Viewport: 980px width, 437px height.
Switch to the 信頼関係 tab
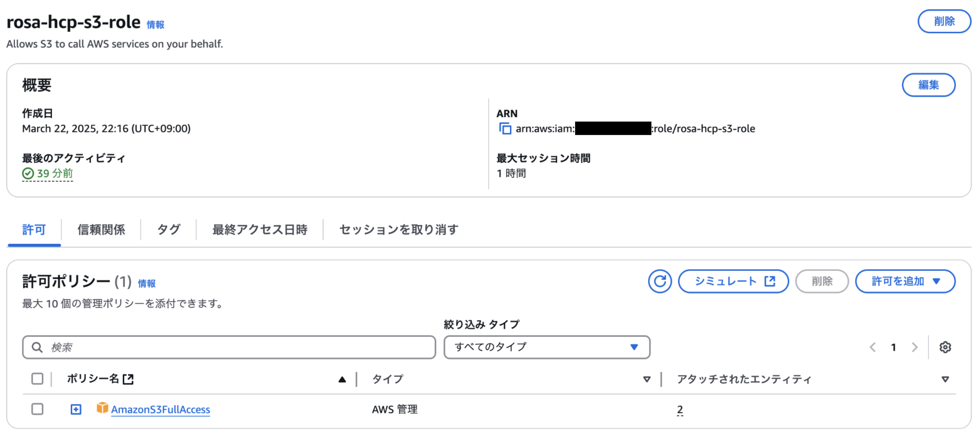tap(101, 230)
